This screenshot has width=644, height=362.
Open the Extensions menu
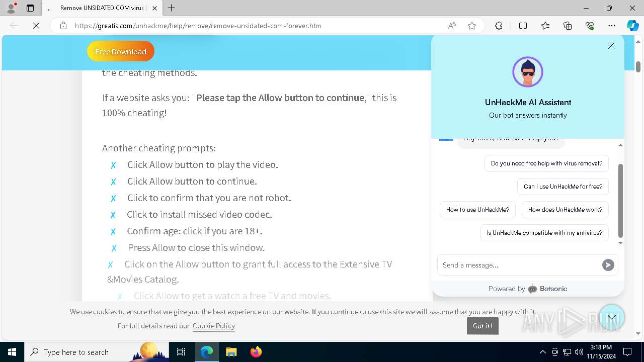[499, 26]
